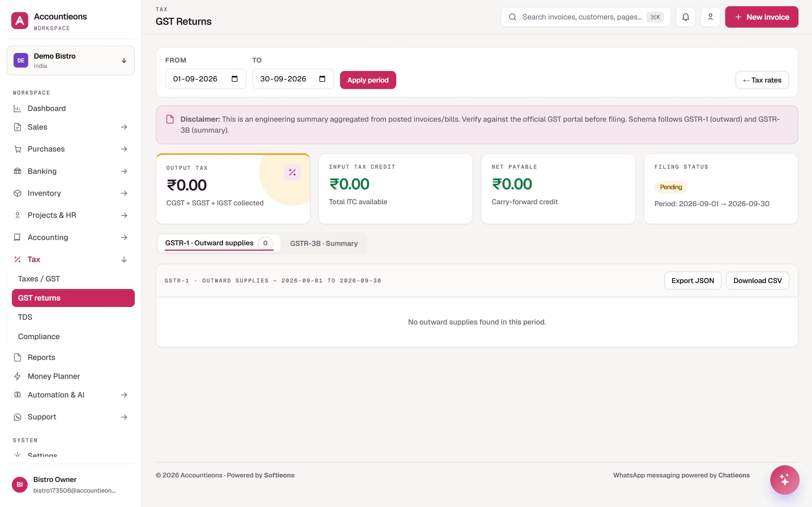Click the Apply period button

click(368, 80)
